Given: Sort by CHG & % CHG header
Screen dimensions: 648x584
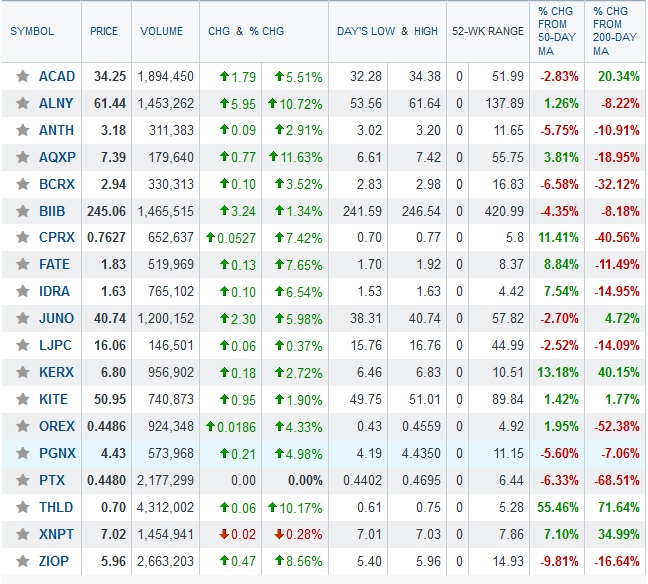Looking at the screenshot, I should (246, 31).
